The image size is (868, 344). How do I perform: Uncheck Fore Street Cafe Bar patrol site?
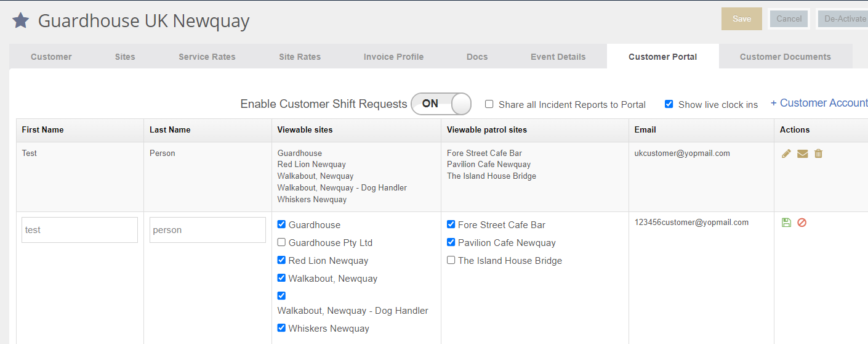click(x=451, y=224)
